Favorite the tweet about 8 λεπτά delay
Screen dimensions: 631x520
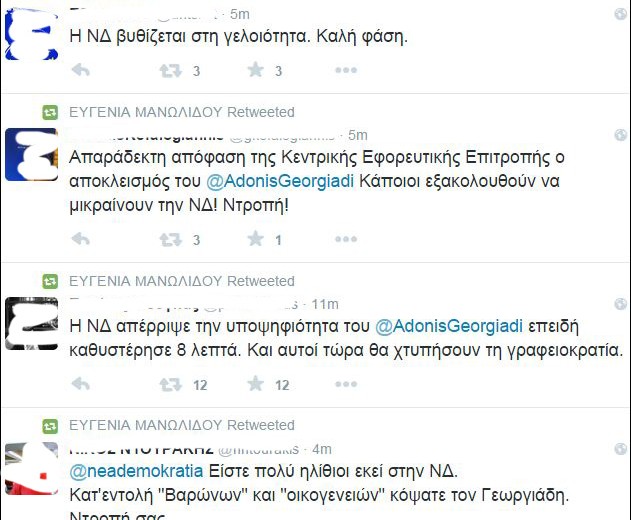(255, 384)
